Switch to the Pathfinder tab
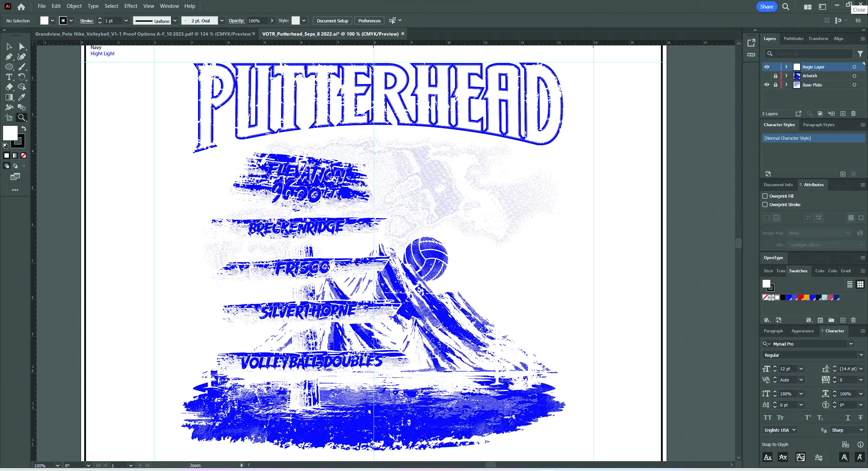Screen dimensions: 868x471 (793, 39)
